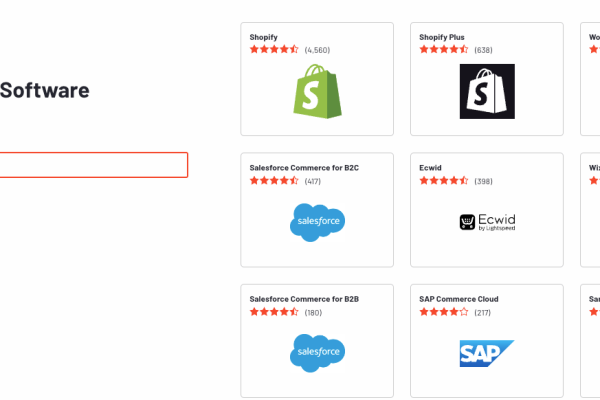Click the green Shopify bag logo
The image size is (600, 400).
(x=317, y=91)
